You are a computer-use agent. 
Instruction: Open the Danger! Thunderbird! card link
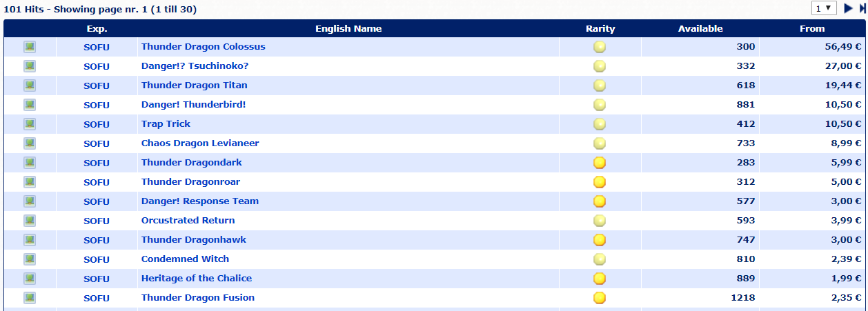[x=193, y=105]
